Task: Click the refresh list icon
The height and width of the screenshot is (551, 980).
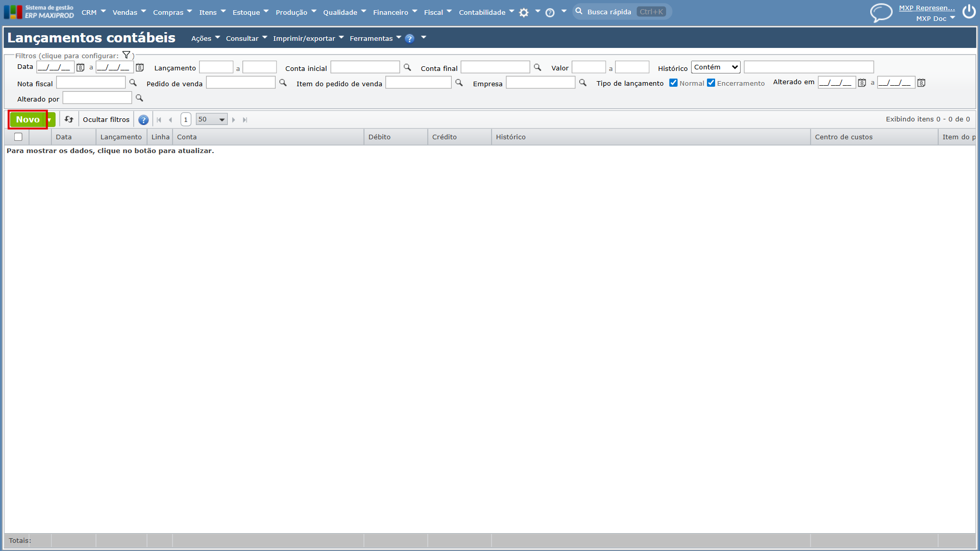Action: 69,119
